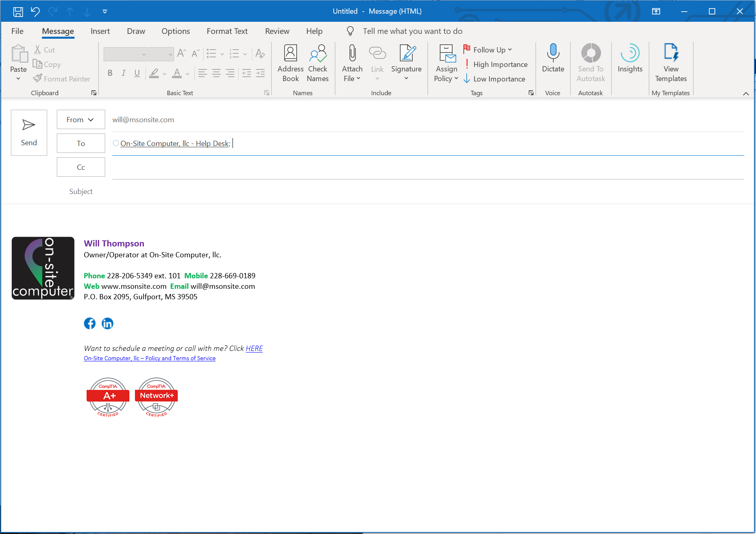This screenshot has width=756, height=534.
Task: Toggle Bold formatting
Action: [110, 73]
